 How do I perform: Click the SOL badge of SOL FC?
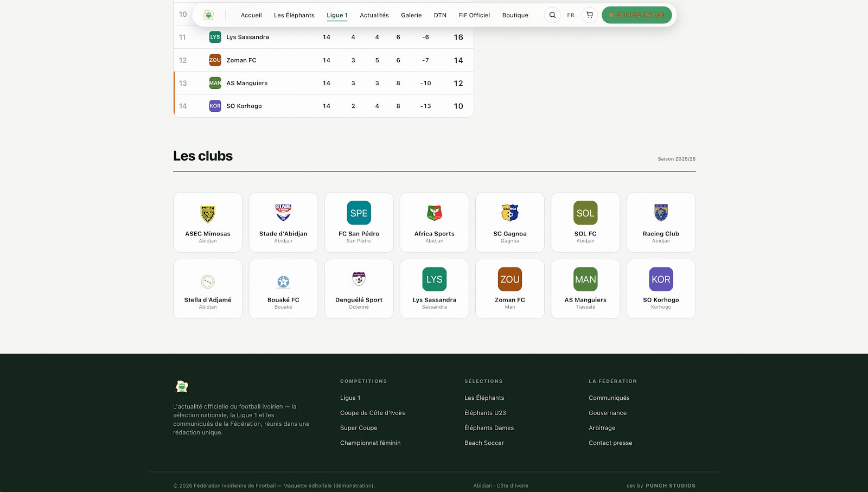pyautogui.click(x=585, y=213)
